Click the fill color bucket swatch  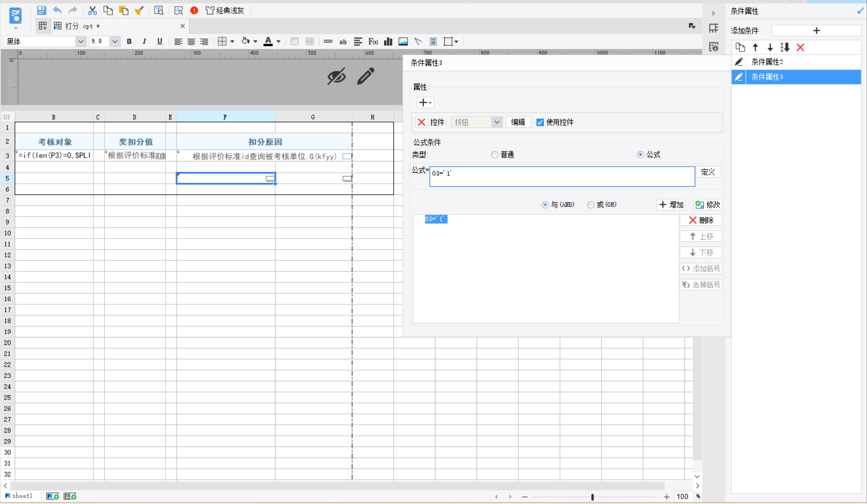[245, 42]
